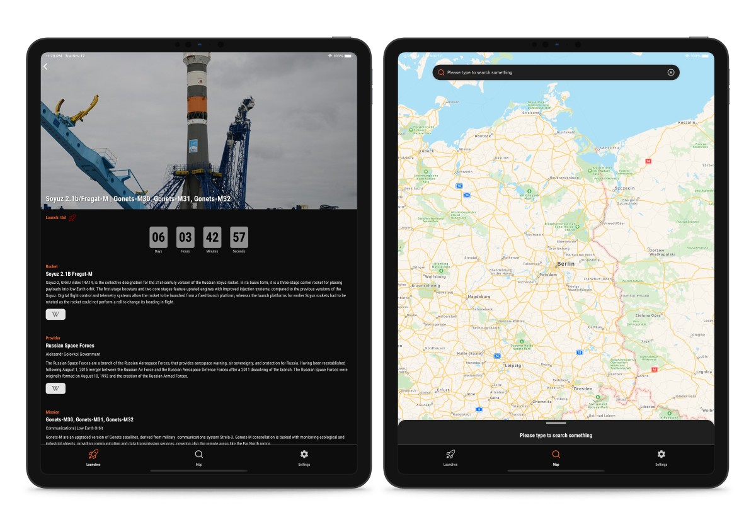The image size is (756, 532).
Task: Click the orange magnifier icon in the map search bar
Action: [x=440, y=72]
